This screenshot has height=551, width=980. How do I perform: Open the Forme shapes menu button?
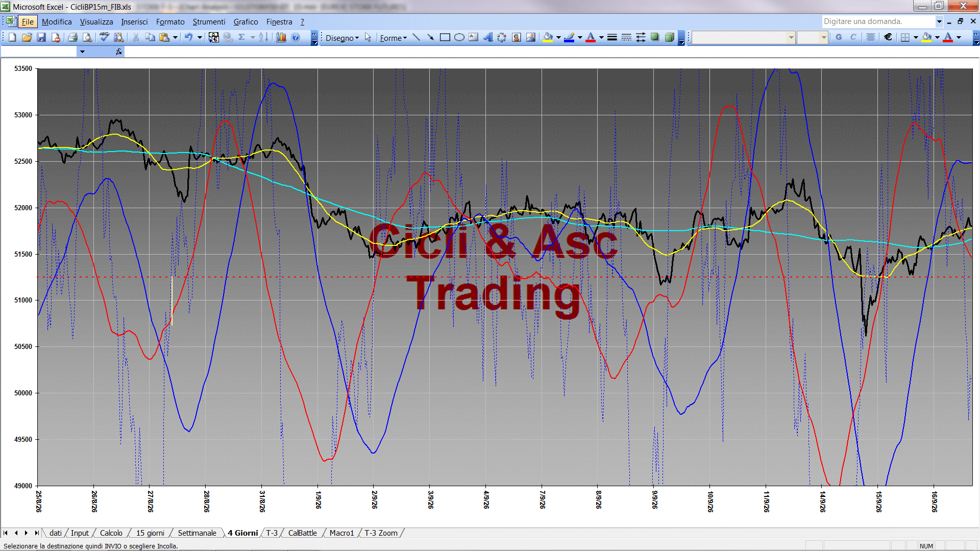pyautogui.click(x=393, y=38)
